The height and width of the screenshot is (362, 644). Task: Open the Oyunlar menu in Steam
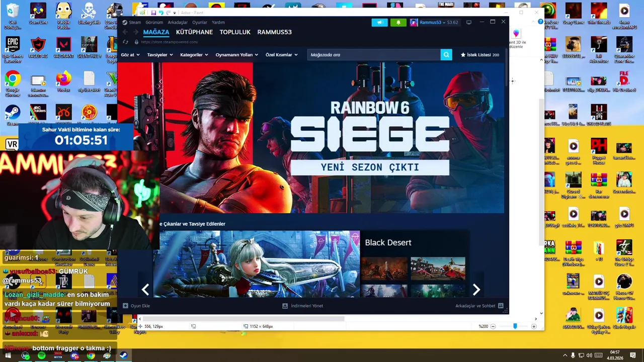200,22
